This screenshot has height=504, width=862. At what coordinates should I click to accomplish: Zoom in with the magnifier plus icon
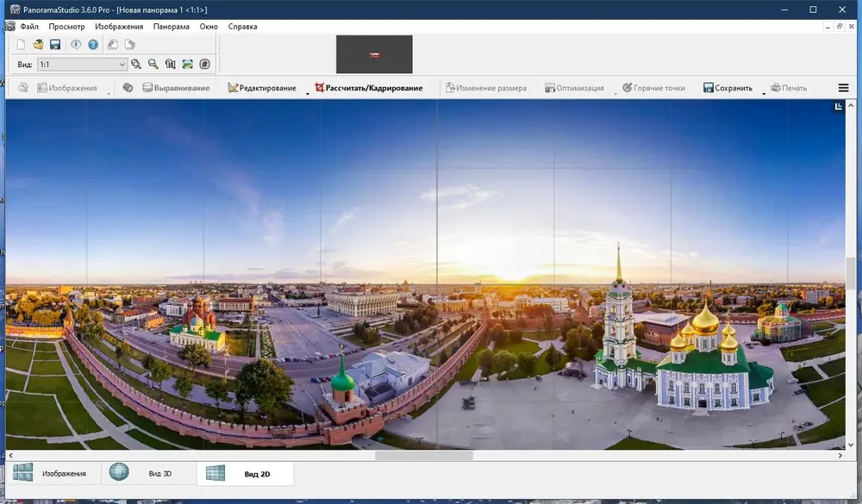(136, 65)
